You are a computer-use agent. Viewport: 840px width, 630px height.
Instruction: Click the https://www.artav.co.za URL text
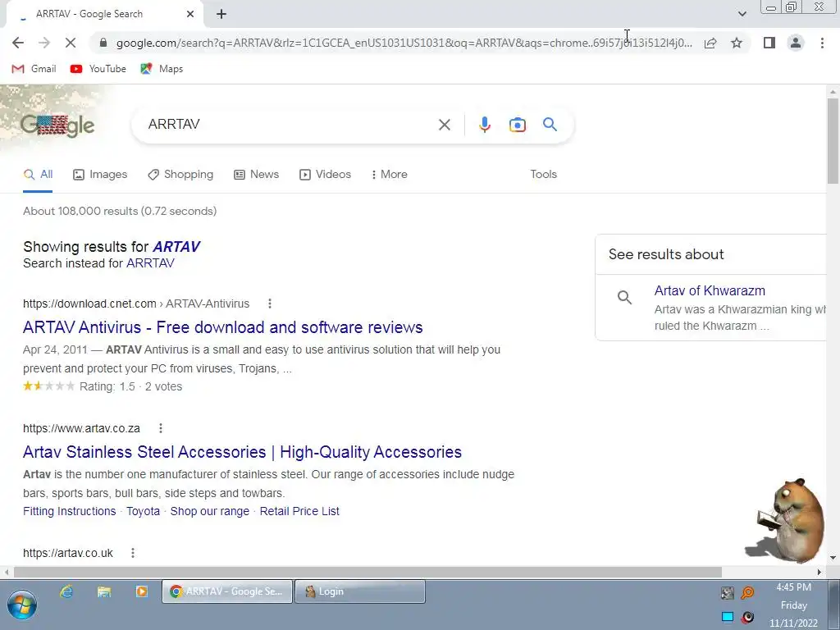[81, 428]
